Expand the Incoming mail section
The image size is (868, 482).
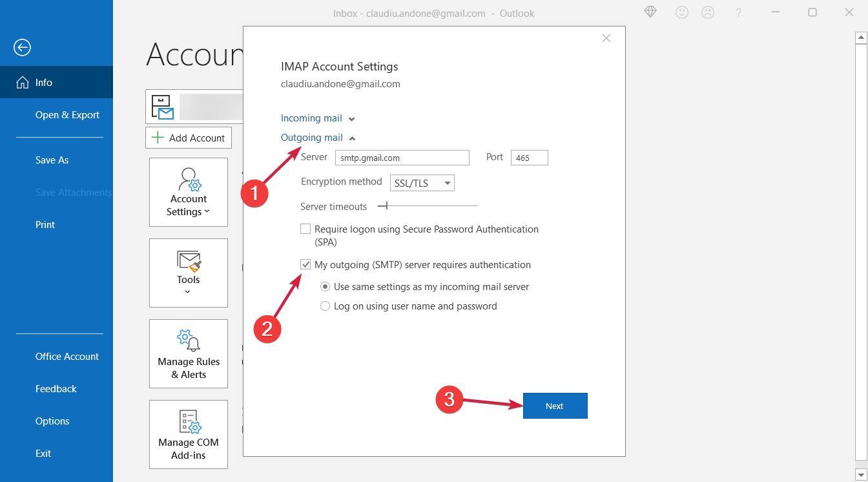point(318,118)
